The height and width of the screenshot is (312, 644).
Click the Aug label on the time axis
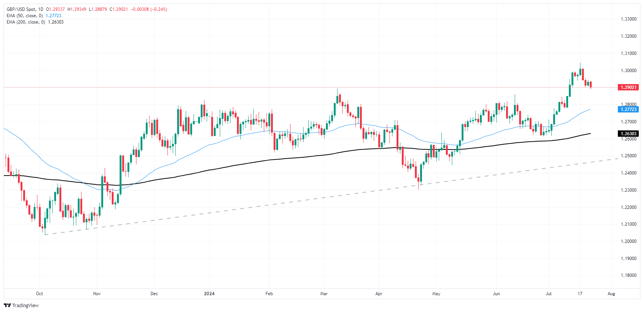pyautogui.click(x=611, y=294)
